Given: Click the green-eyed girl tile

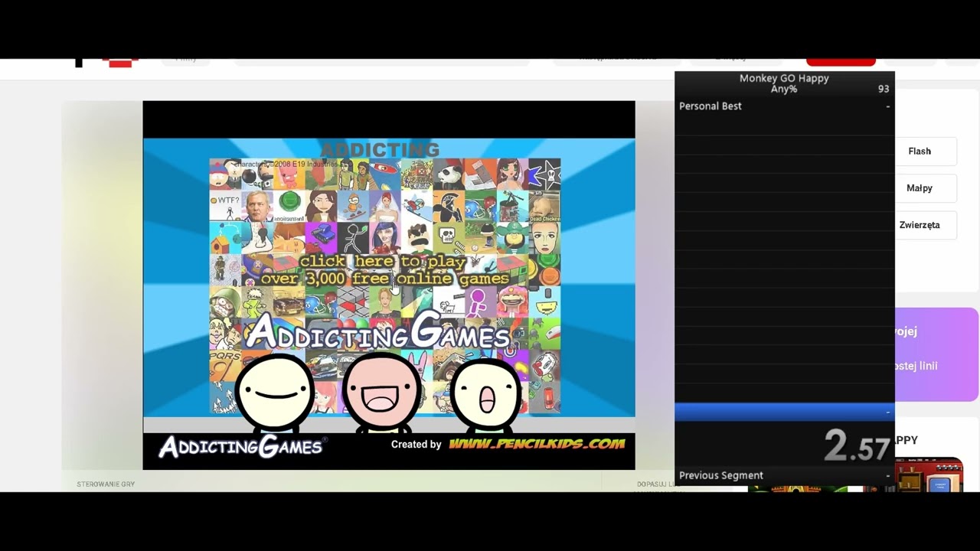Looking at the screenshot, I should tap(514, 174).
